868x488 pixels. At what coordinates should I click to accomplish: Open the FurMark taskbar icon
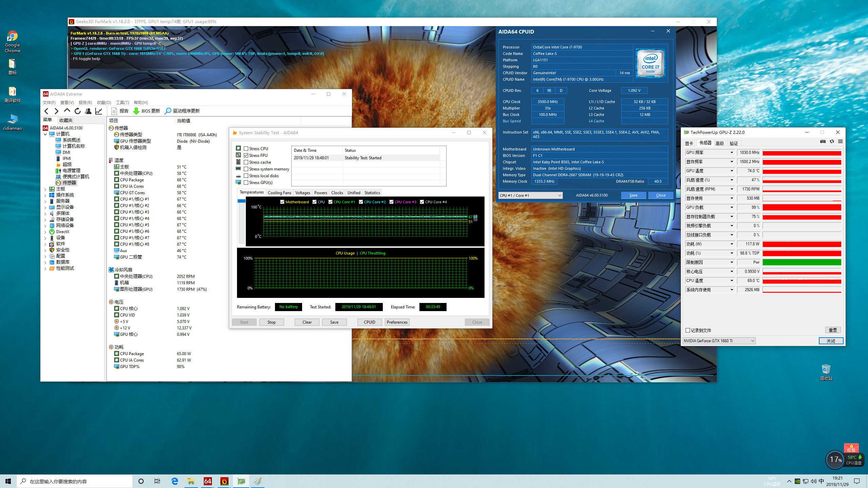(224, 481)
